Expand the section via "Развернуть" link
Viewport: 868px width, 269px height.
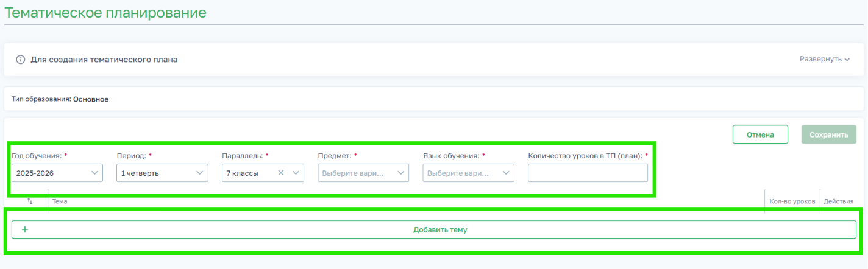click(825, 60)
